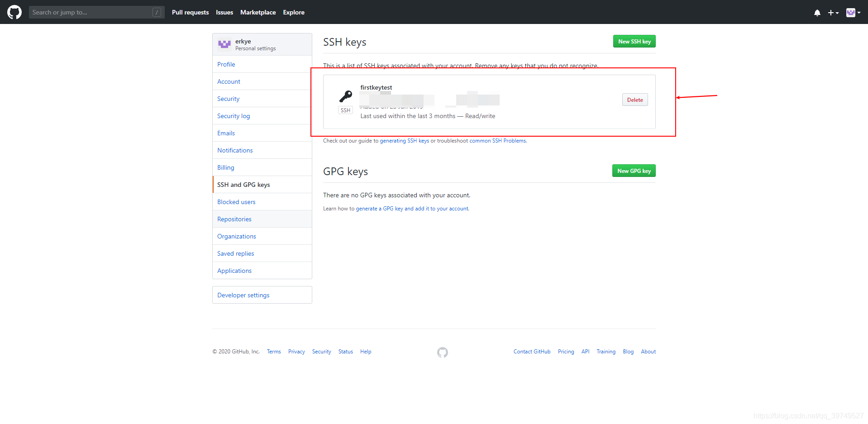Open Security log in sidebar

point(262,116)
